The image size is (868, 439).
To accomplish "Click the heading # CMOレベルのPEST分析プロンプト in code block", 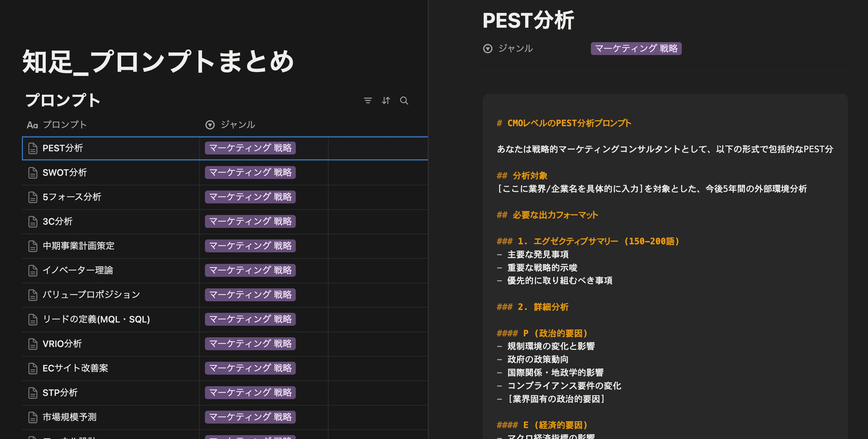I will [564, 123].
